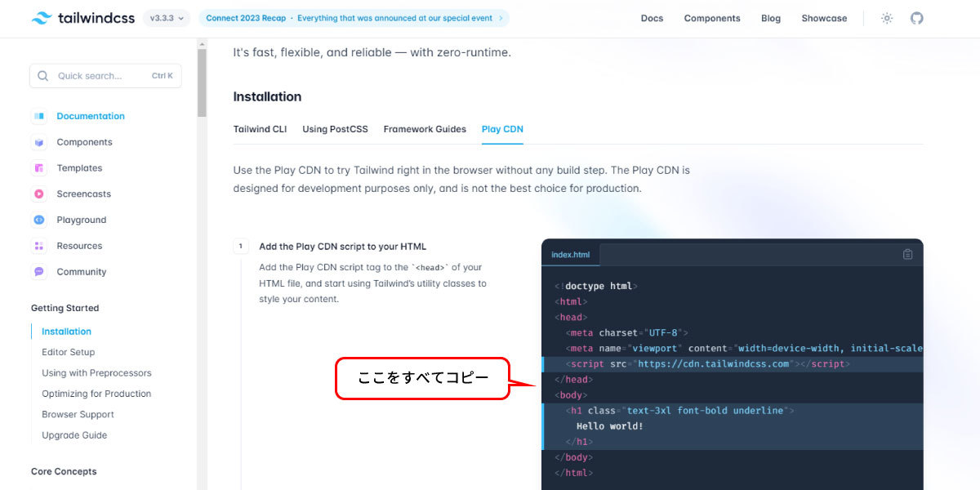Select the Framework Guides tab
Viewport: 980px width, 490px height.
425,129
